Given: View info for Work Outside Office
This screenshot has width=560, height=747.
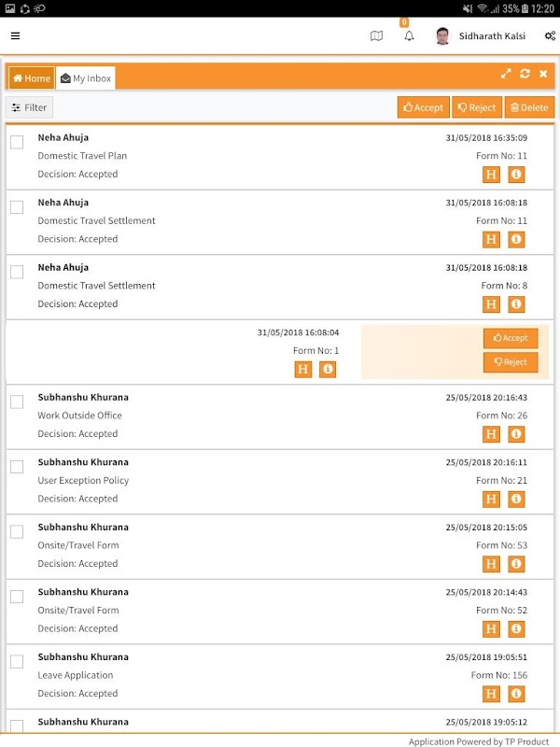Looking at the screenshot, I should tap(516, 434).
